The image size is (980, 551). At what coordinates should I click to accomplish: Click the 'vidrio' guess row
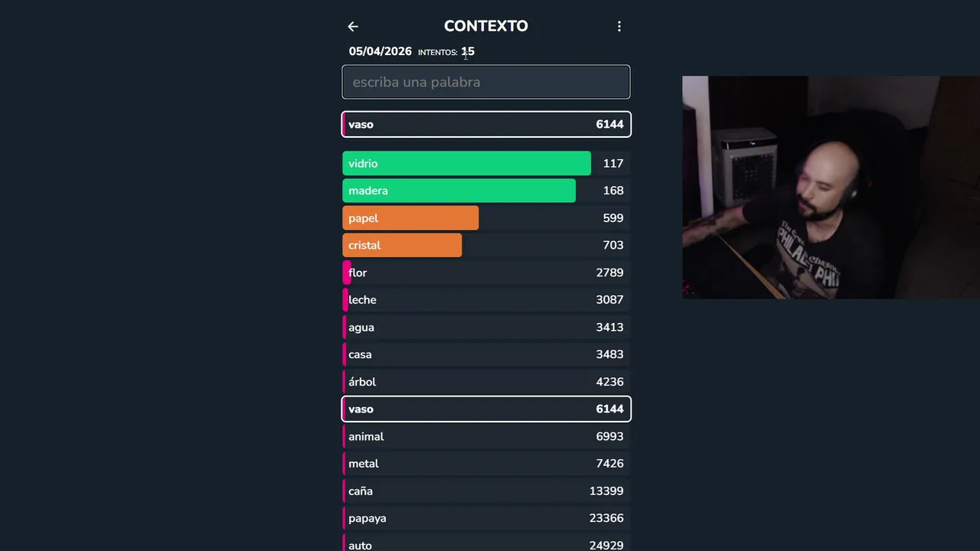tap(486, 164)
